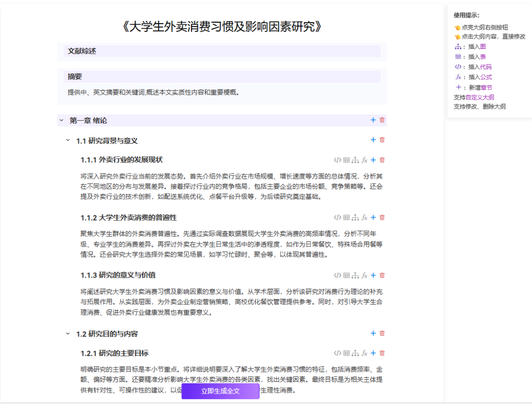Screen dimensions: 532x404
Task: Delete section 1.1 研究背景与意义
Action: (x=382, y=140)
